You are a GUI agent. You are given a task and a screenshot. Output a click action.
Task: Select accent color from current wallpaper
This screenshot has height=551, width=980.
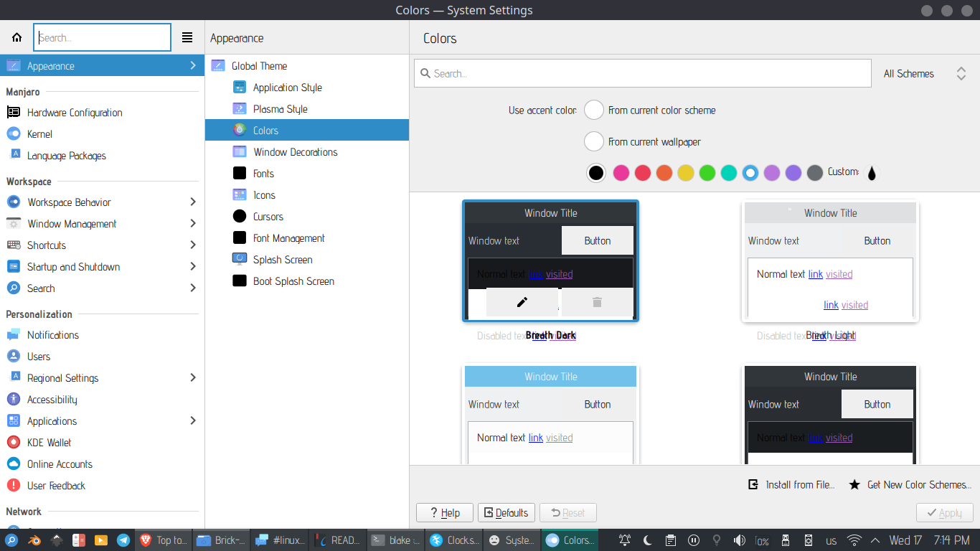593,142
